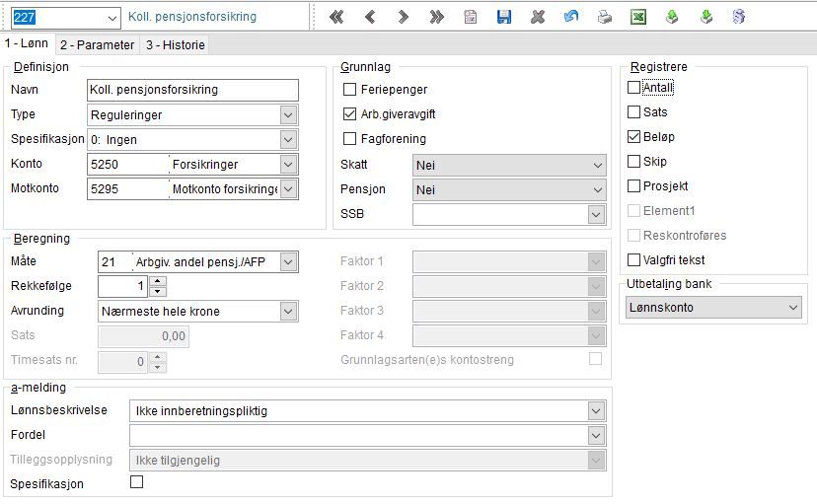Go to first record with double-left arrow
817x504 pixels.
[x=336, y=17]
